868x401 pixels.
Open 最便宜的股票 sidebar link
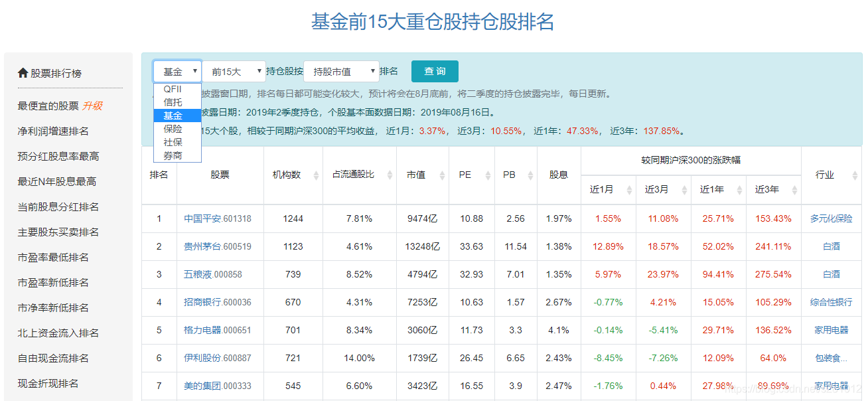coord(48,106)
